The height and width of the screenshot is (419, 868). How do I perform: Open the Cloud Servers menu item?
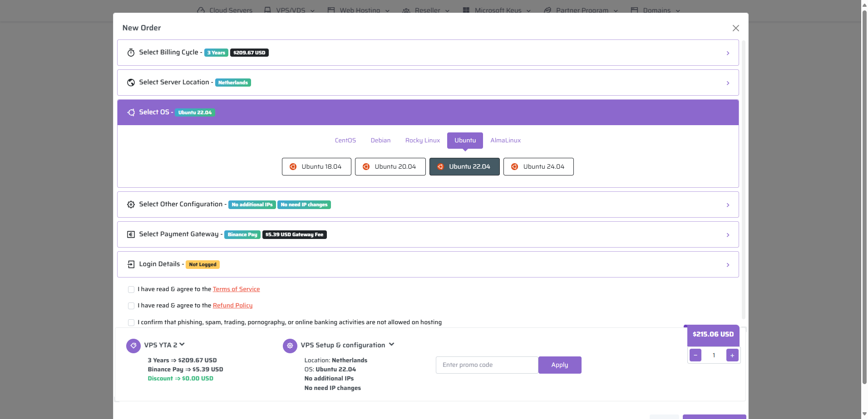click(231, 10)
